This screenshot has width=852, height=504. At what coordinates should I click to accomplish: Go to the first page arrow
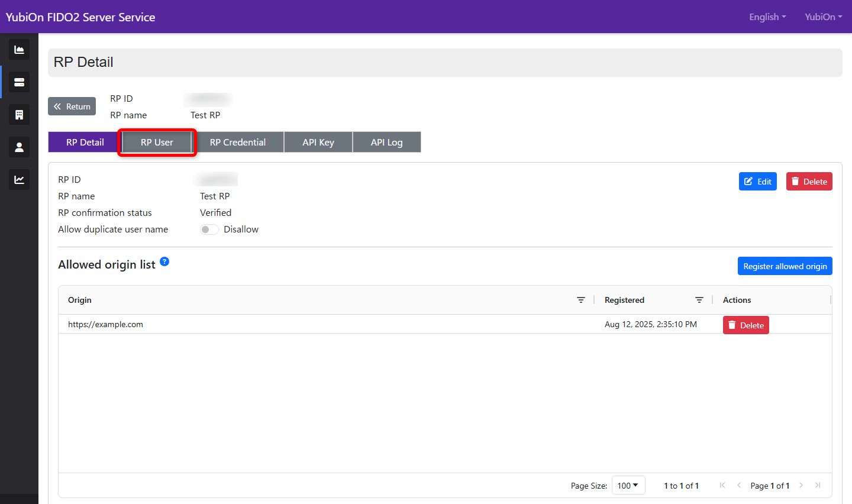tap(722, 485)
